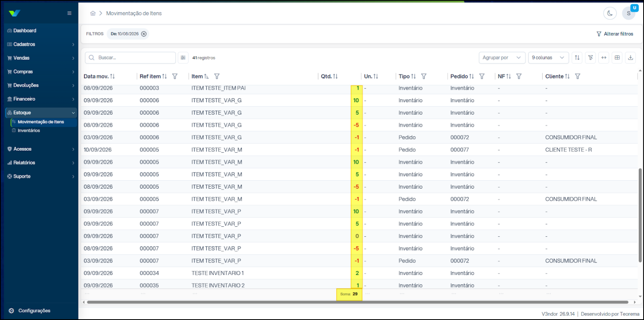644x320 pixels.
Task: Click the download export icon
Action: point(630,58)
